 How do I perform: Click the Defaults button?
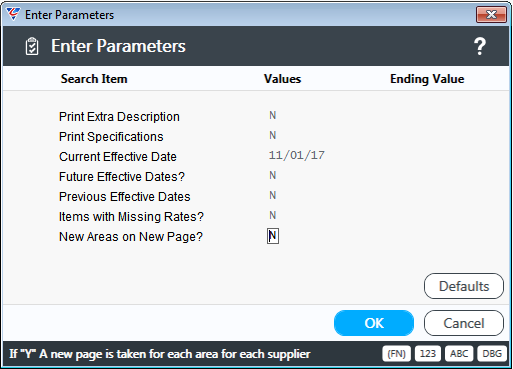464,286
